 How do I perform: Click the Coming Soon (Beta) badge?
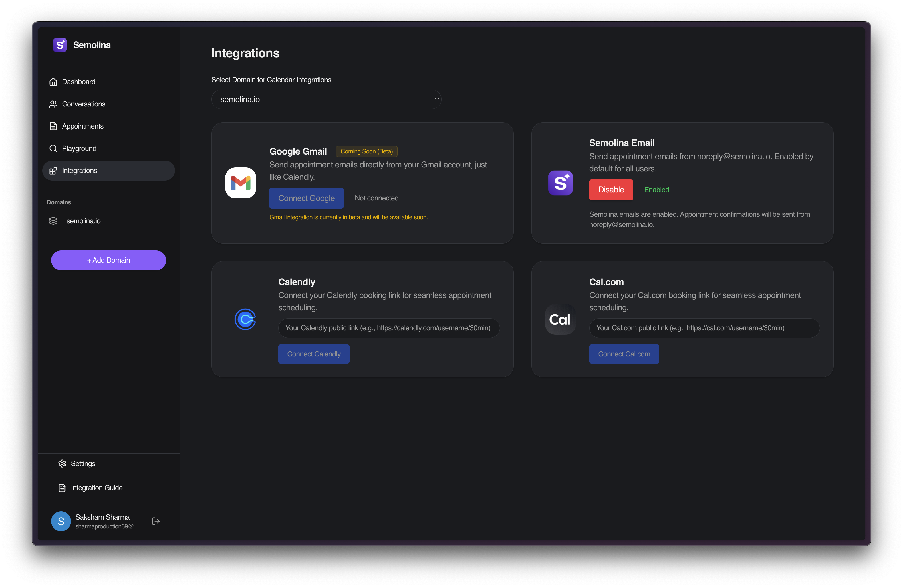tap(366, 152)
